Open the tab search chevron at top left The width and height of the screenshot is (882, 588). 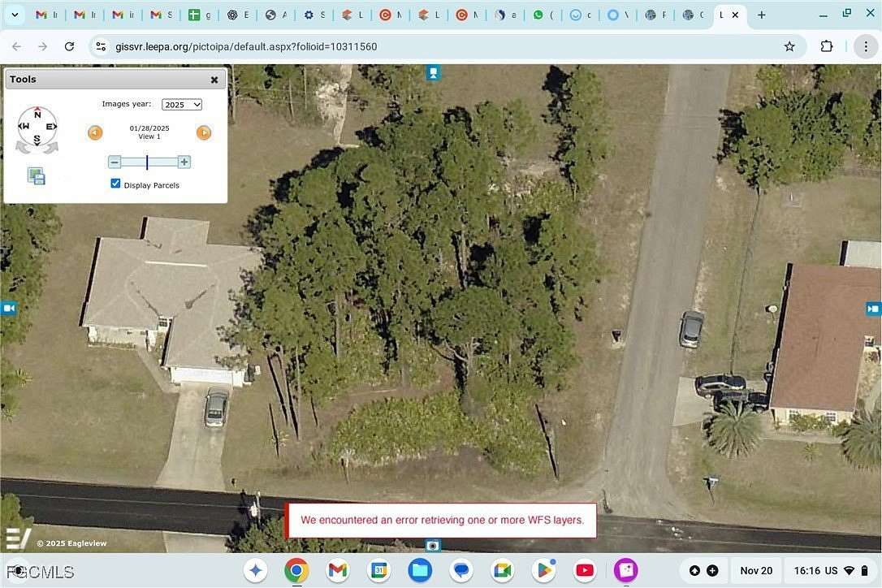(14, 13)
